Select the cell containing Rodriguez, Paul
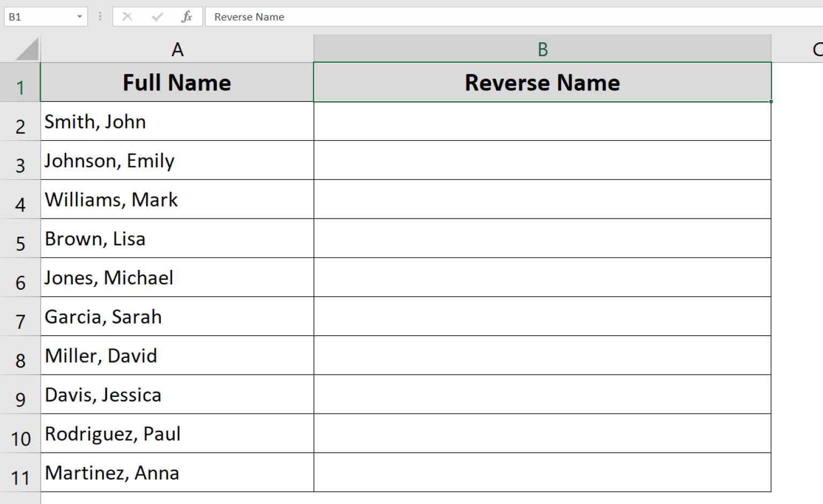823x504 pixels. pyautogui.click(x=177, y=434)
